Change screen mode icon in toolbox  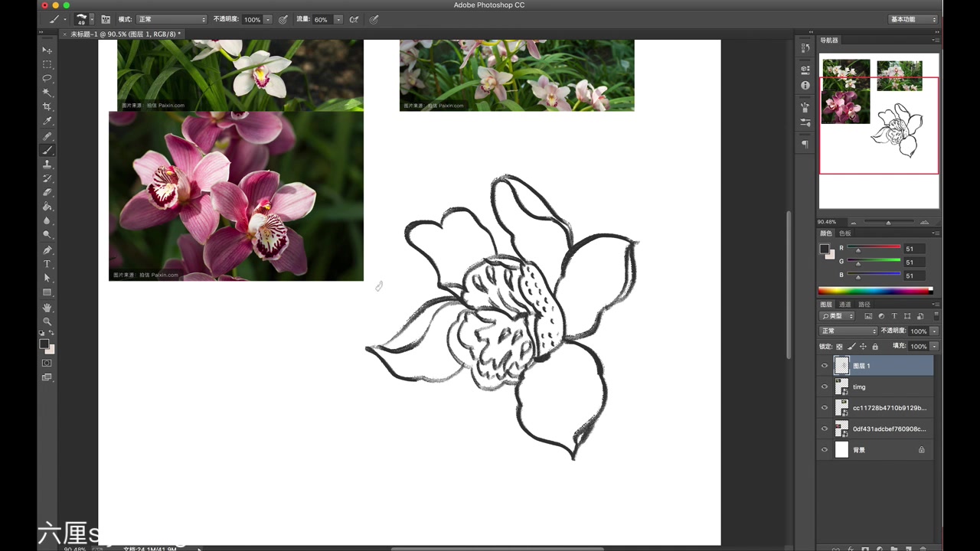[x=47, y=377]
